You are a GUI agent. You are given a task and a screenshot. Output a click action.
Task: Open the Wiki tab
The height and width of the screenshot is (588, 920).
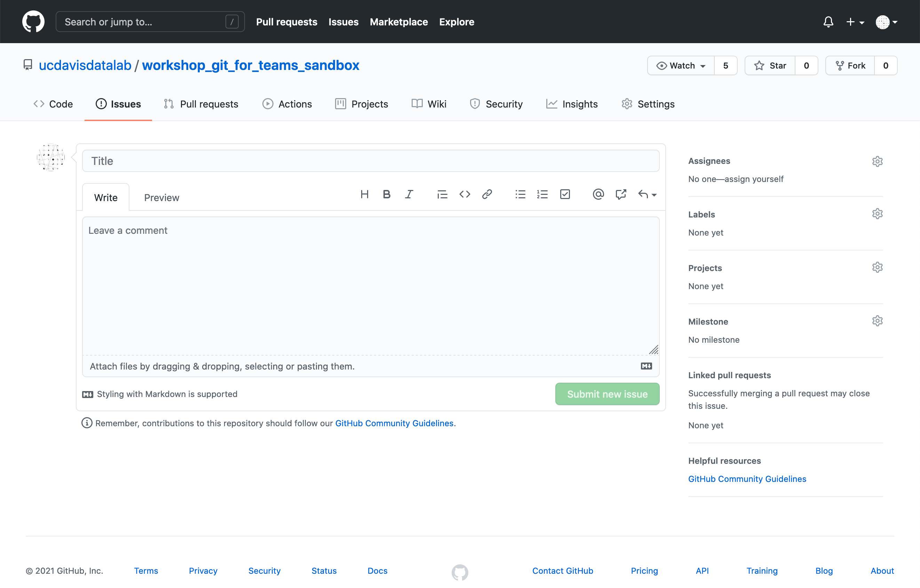(x=429, y=104)
